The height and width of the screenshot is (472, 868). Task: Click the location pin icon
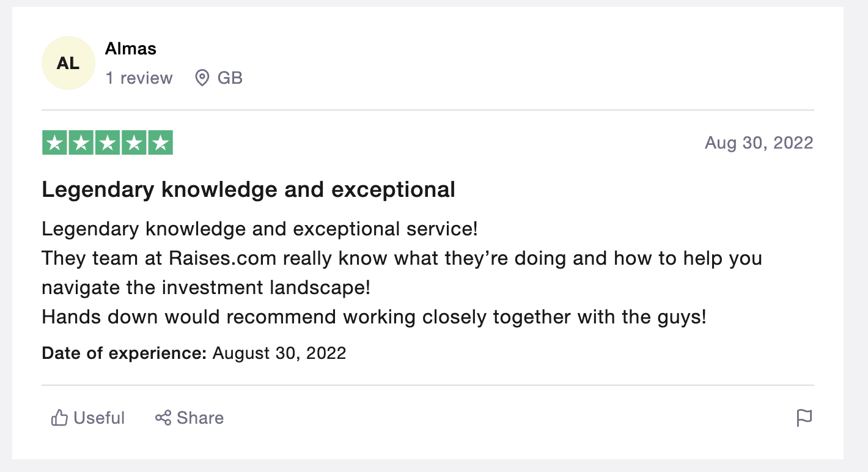tap(202, 78)
